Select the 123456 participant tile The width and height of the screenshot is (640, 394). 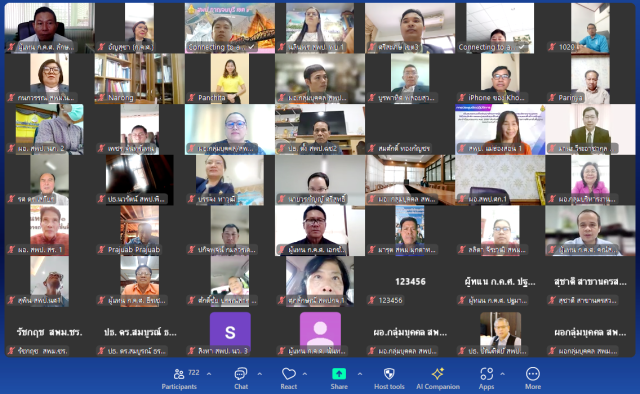point(410,281)
